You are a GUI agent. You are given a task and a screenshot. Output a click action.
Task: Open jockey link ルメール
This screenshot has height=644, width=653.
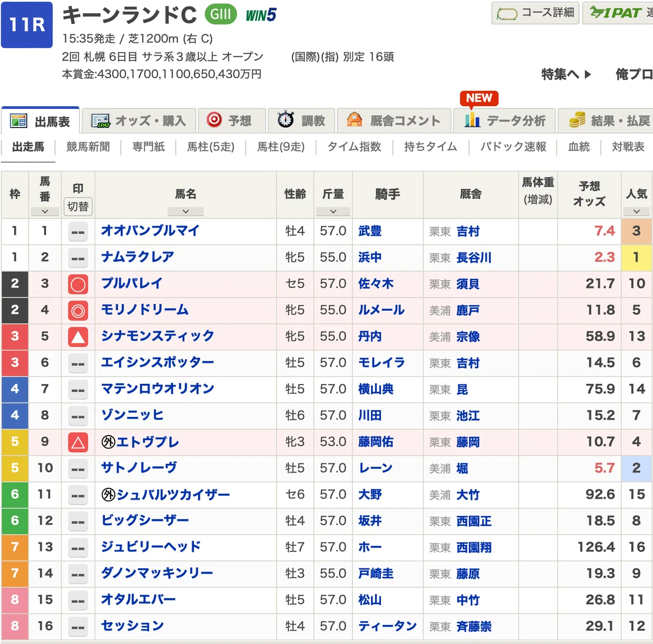point(381,310)
